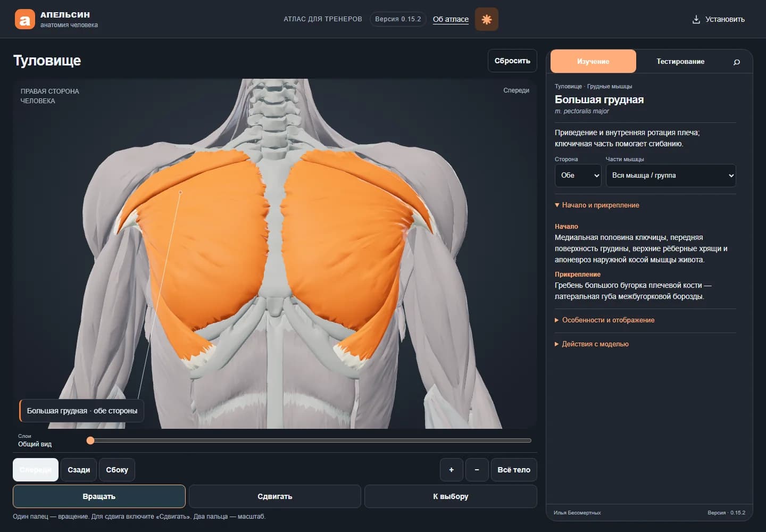Zoom out with the minus button
Screen dimensions: 766x532
tap(477, 470)
